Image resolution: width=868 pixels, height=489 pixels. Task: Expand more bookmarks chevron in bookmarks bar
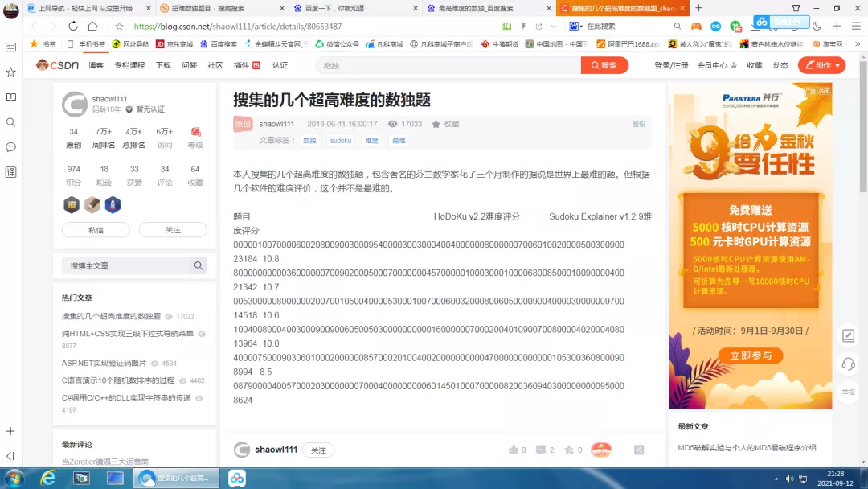pos(858,43)
